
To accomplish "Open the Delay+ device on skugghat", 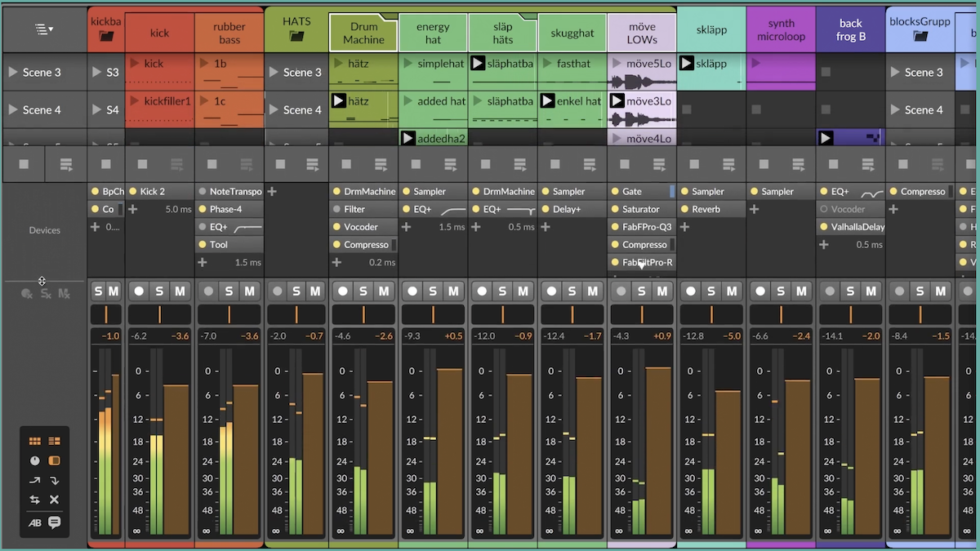I will pos(572,209).
